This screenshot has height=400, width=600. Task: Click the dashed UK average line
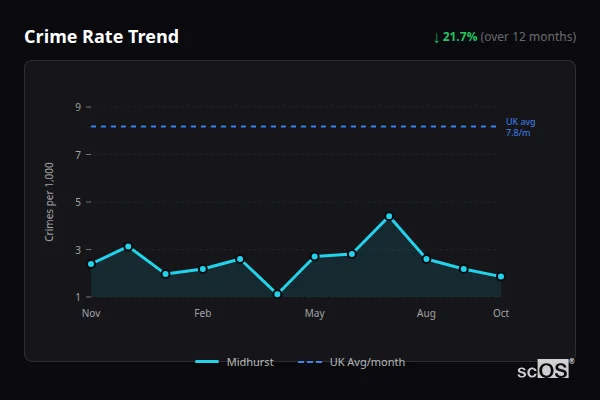click(x=293, y=126)
